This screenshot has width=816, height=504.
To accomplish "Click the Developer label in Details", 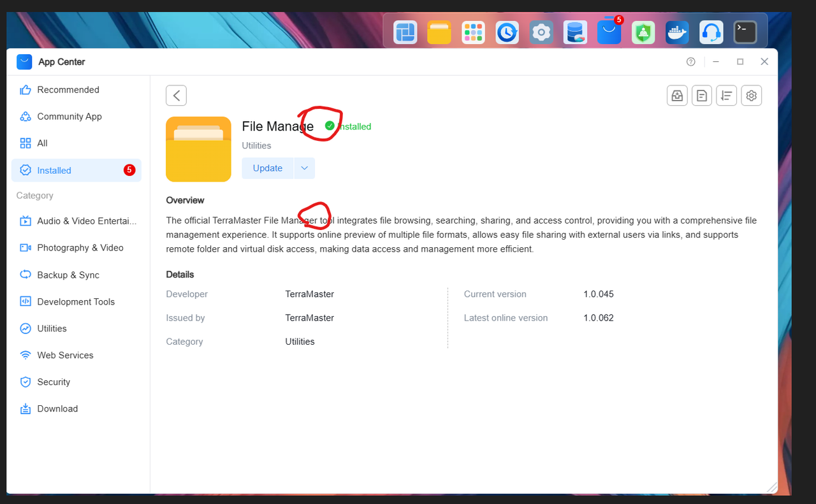I will (187, 294).
